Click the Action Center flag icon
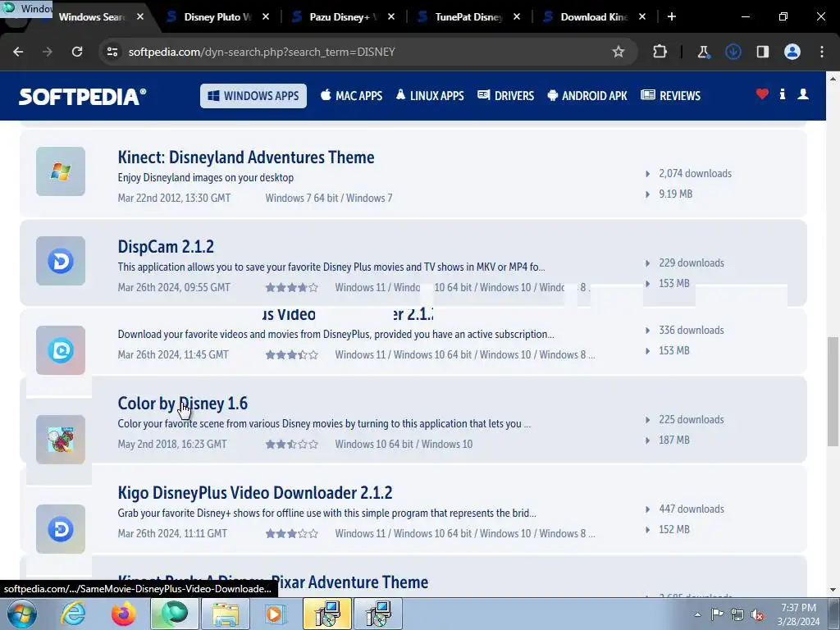This screenshot has height=630, width=840. tap(717, 614)
